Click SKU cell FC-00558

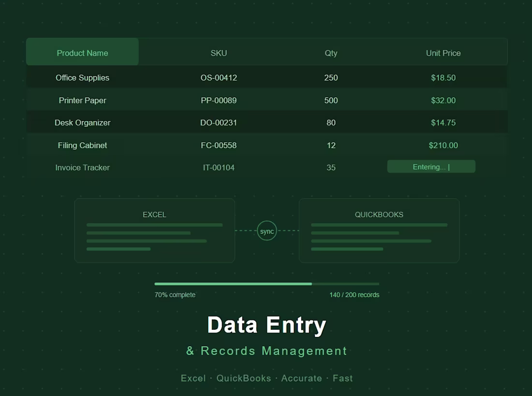coord(219,145)
